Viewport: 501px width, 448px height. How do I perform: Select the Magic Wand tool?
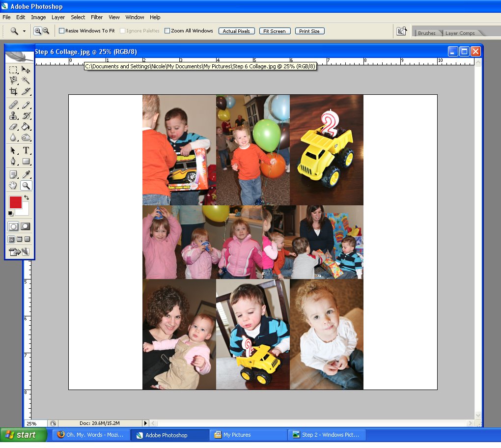(x=26, y=80)
